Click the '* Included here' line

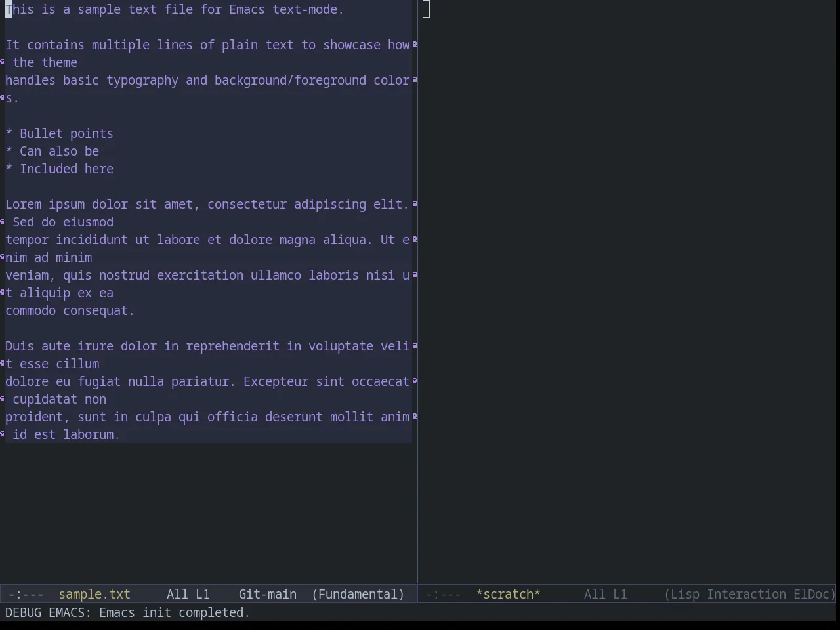tap(59, 169)
